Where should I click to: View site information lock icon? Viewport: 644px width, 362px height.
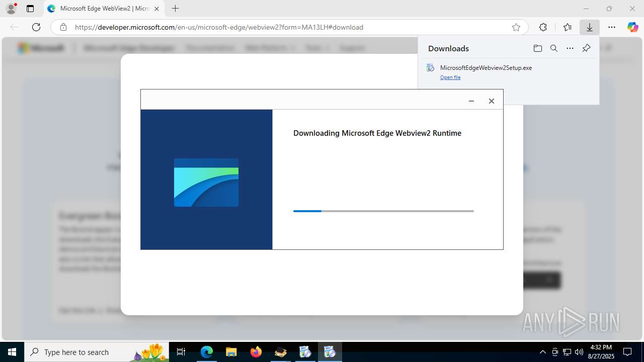[x=63, y=27]
